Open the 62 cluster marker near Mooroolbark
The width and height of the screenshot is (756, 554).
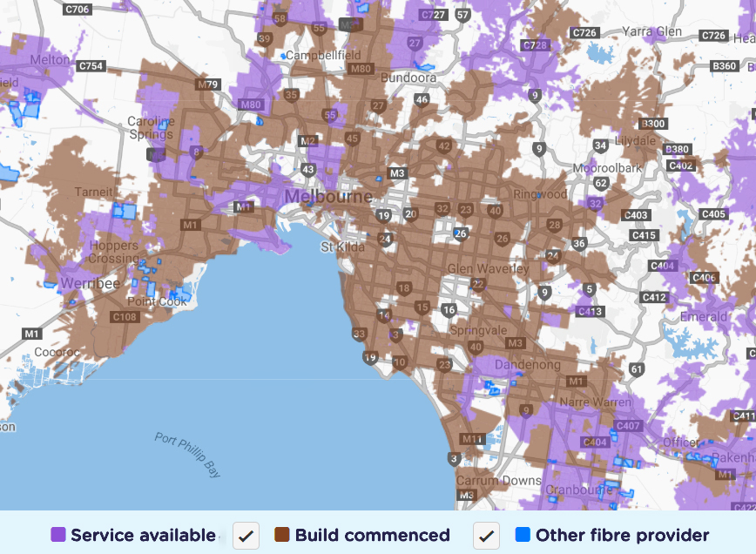click(x=601, y=183)
